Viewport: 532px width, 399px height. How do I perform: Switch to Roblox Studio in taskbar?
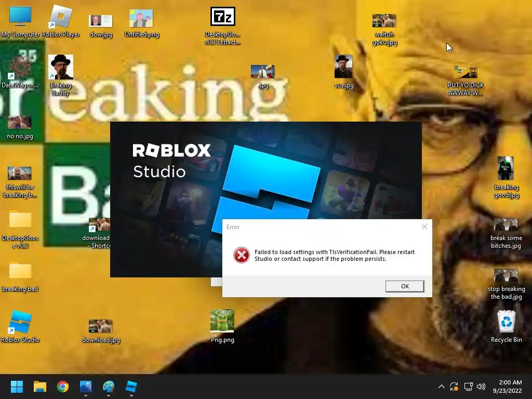[131, 387]
